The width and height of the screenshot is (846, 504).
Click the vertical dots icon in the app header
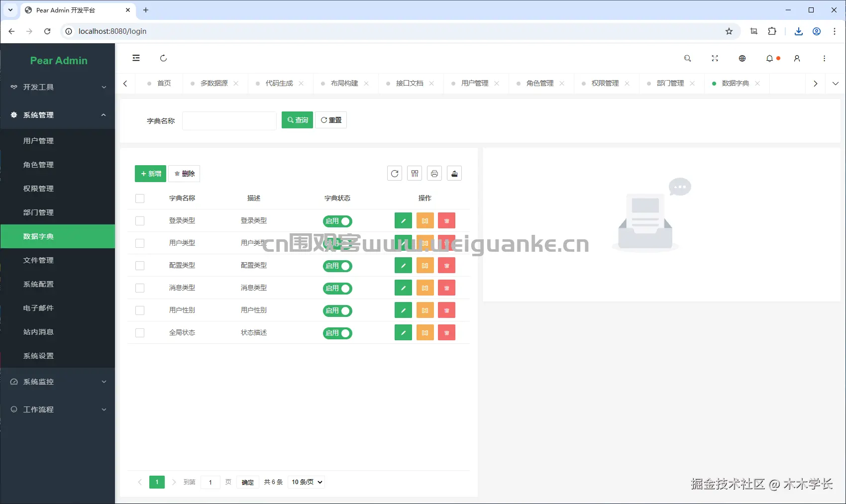824,58
